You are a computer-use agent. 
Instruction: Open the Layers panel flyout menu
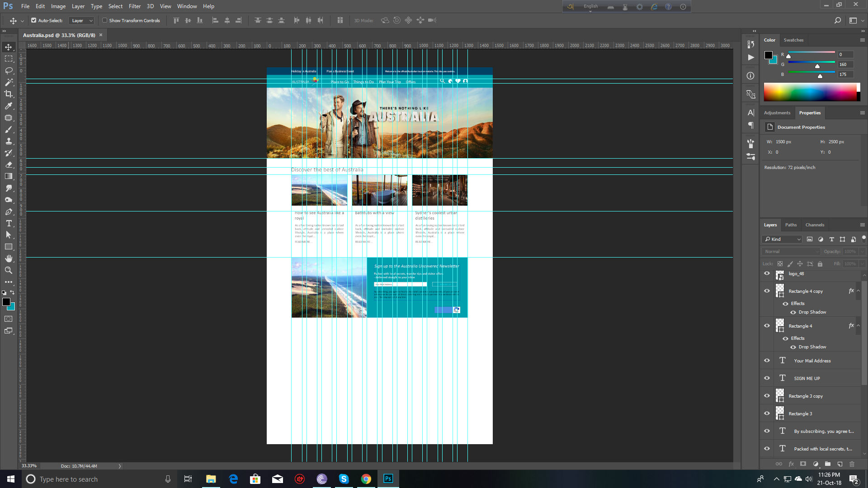click(x=862, y=225)
